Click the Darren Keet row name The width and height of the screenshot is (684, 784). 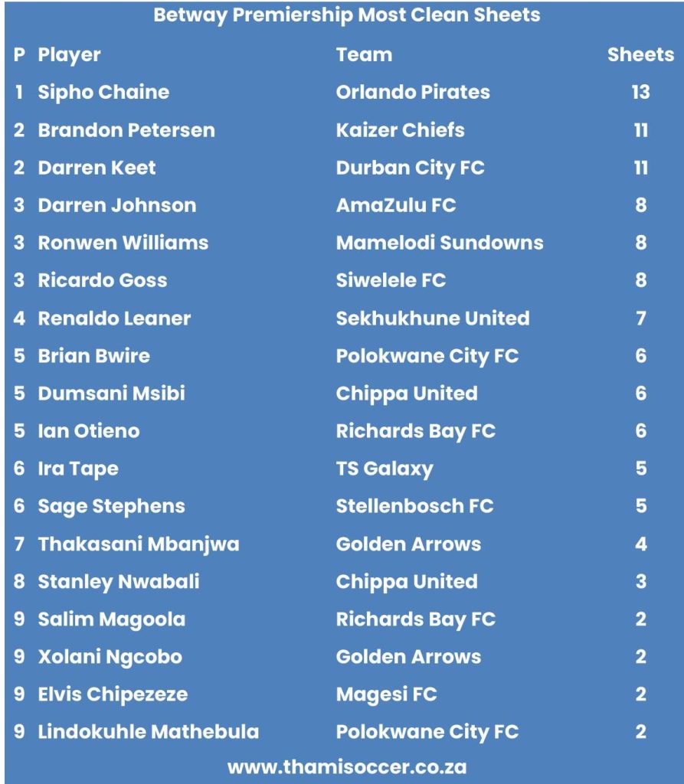(97, 168)
